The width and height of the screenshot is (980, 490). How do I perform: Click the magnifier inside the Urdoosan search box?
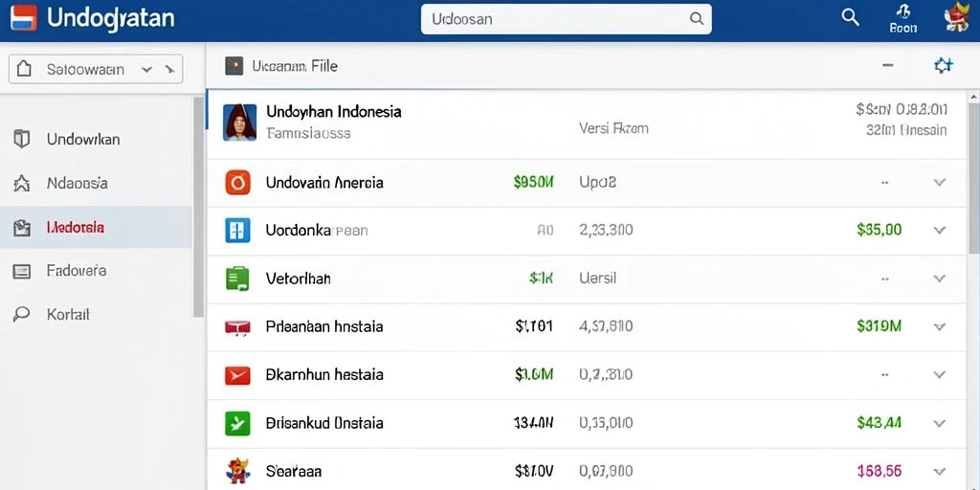coord(697,19)
